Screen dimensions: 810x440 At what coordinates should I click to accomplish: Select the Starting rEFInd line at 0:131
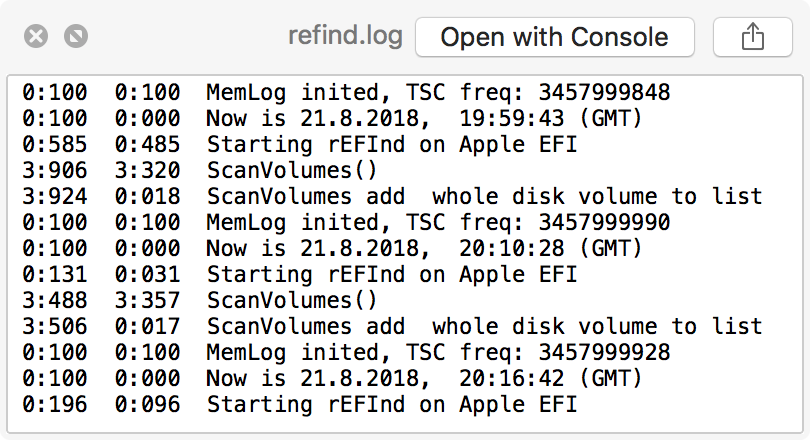coord(392,275)
